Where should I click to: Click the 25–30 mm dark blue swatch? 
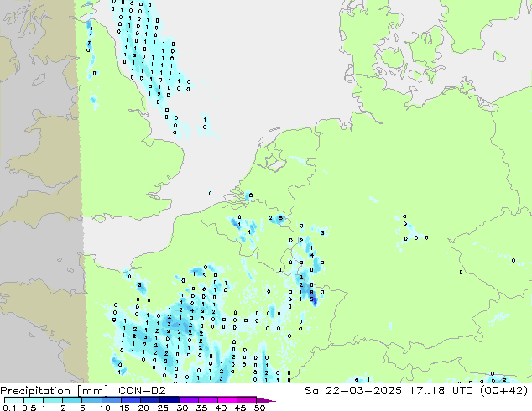click(x=170, y=400)
